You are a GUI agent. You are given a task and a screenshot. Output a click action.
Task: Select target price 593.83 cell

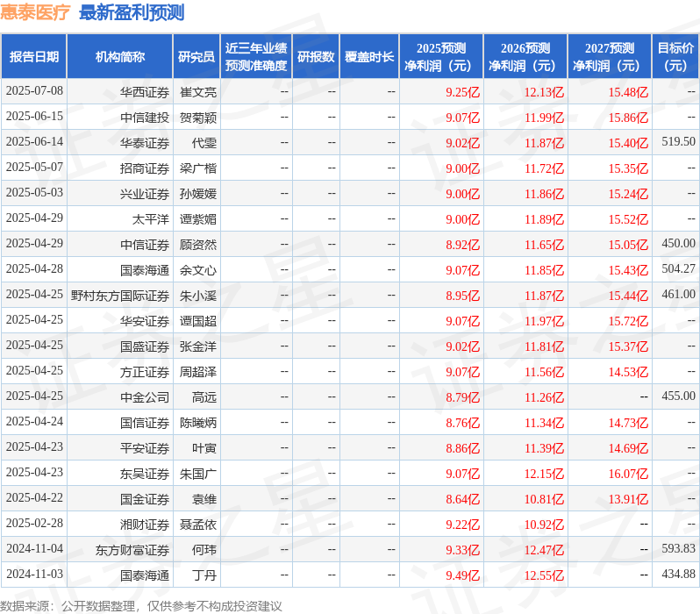pos(679,548)
